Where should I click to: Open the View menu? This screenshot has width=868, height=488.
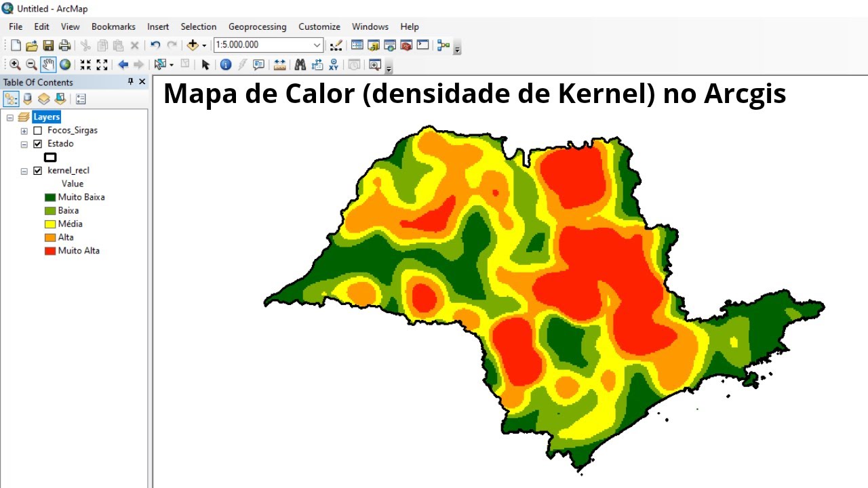point(71,26)
